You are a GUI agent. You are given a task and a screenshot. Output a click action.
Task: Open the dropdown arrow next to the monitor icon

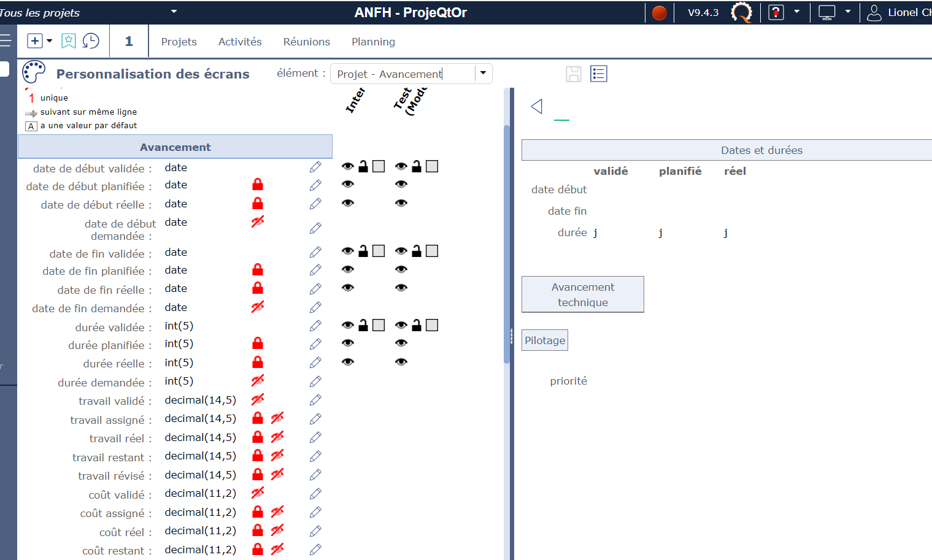(847, 12)
